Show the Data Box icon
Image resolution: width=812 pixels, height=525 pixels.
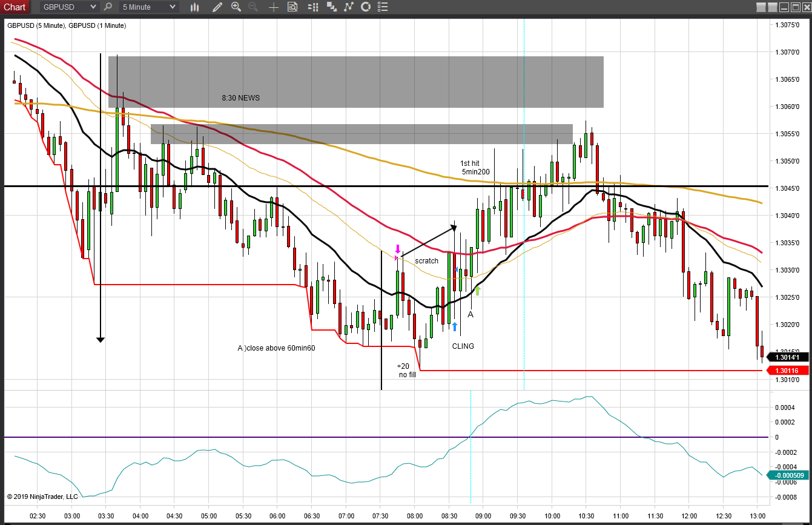pyautogui.click(x=292, y=7)
